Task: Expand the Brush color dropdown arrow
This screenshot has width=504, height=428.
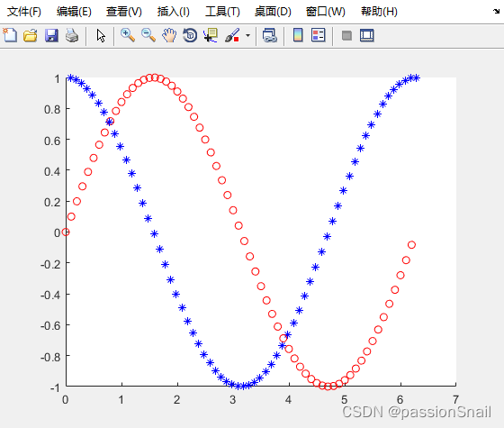Action: 247,35
